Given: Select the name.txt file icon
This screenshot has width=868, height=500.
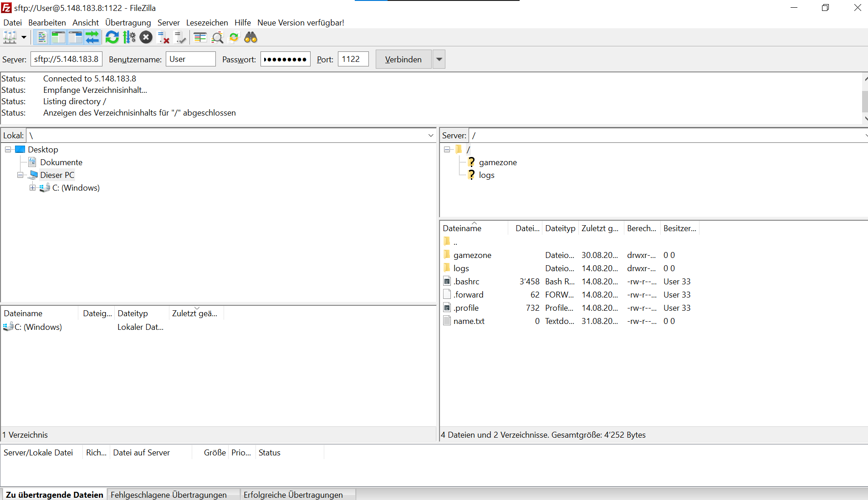Looking at the screenshot, I should [x=447, y=320].
